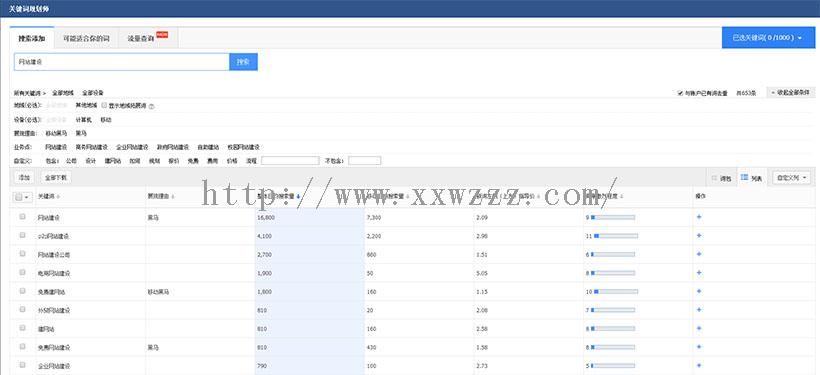Sort by 移动日均搜索量 column arrow
Viewport: 820px width, 375px height.
point(407,197)
